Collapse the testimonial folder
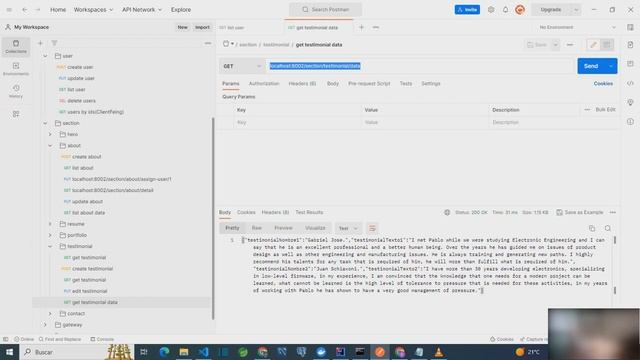Image resolution: width=640 pixels, height=360 pixels. pos(50,246)
